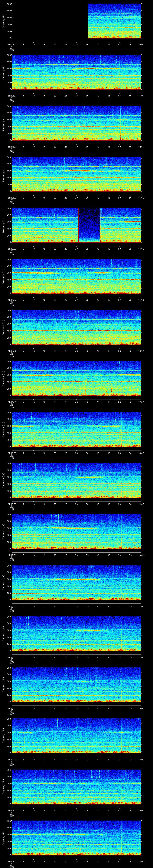Viewport: 153px width, 868px height.
Task: Click the 21:20:00 start time label
Action: coord(12,606)
